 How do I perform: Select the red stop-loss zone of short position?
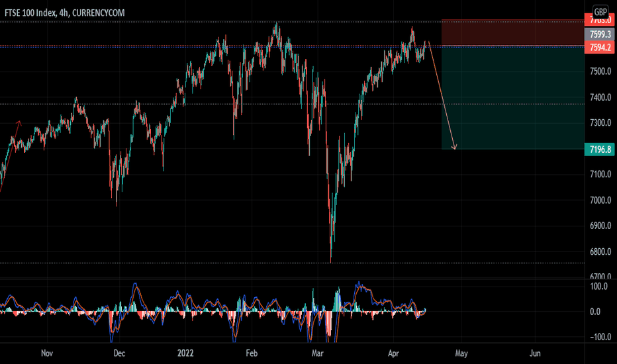point(512,32)
